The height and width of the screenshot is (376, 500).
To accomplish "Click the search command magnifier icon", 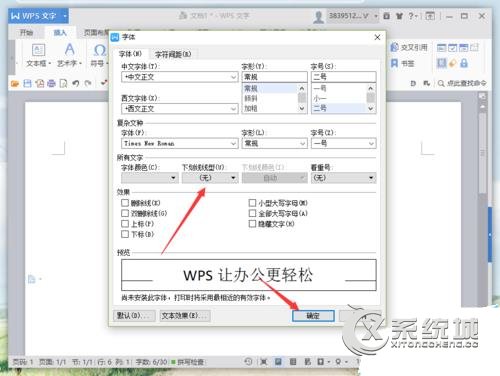I will (441, 83).
